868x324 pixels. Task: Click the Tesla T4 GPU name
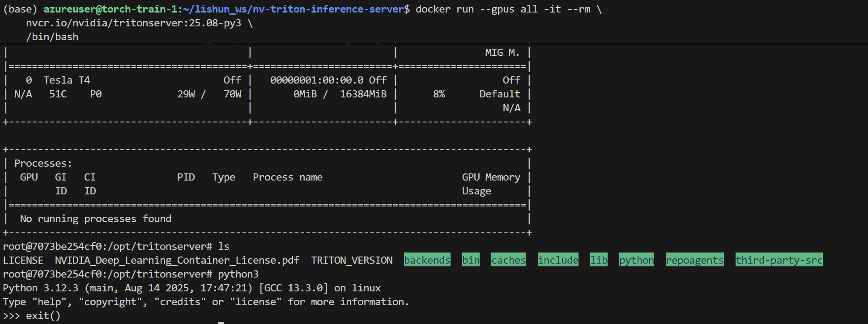tap(67, 80)
